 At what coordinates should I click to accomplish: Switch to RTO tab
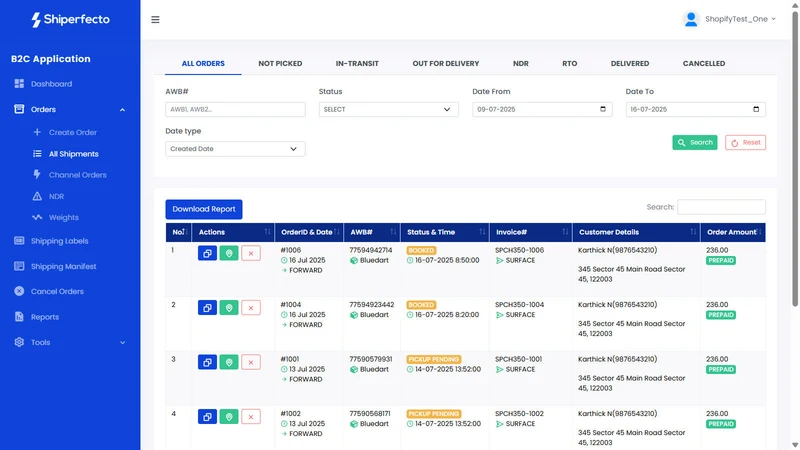coord(569,63)
